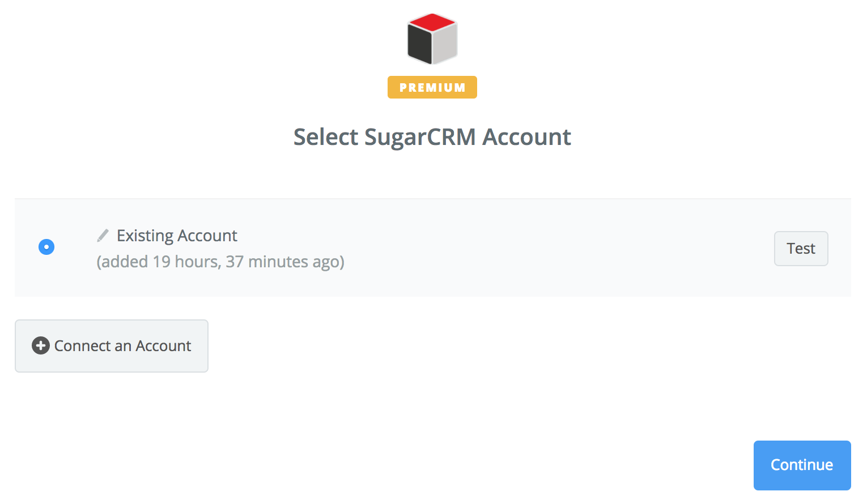
Task: Click the Select SugarCRM Account heading
Action: tap(432, 137)
